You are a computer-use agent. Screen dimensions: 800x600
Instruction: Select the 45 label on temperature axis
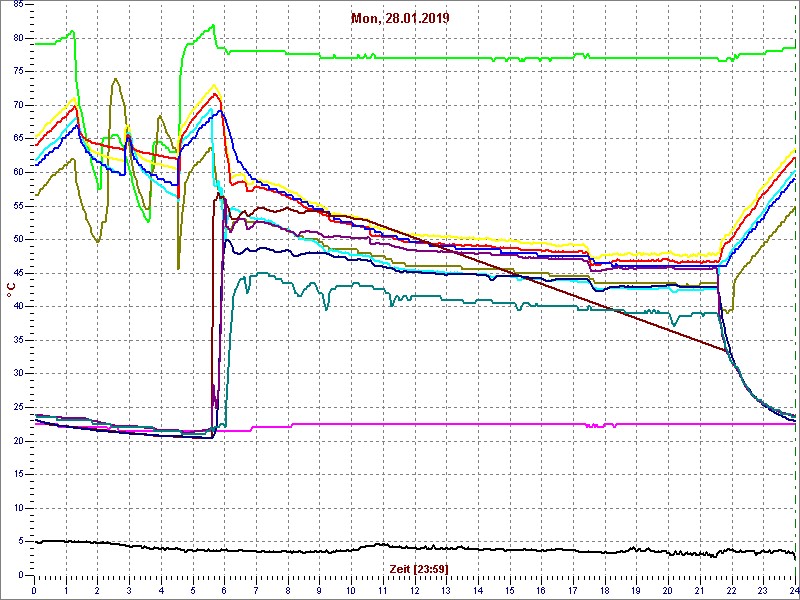click(17, 273)
